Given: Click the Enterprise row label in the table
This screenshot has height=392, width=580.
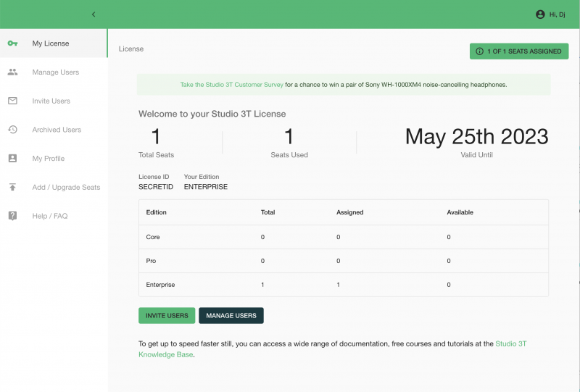Looking at the screenshot, I should [160, 285].
